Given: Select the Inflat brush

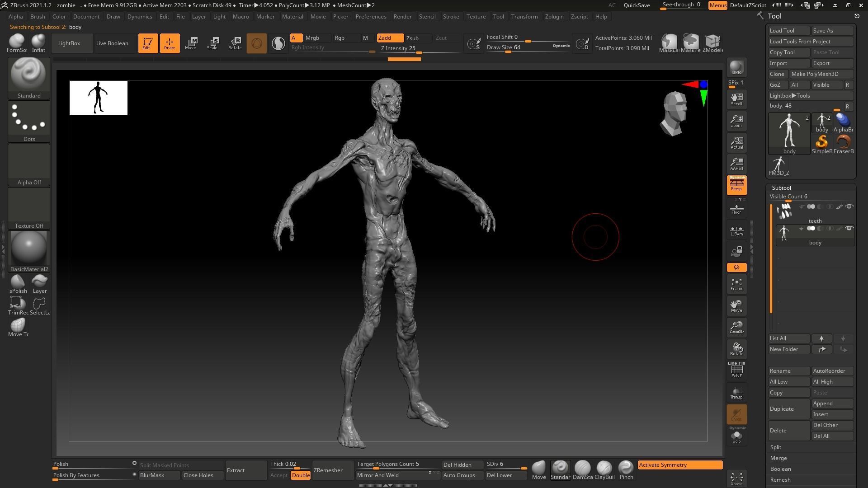Looking at the screenshot, I should [x=38, y=43].
